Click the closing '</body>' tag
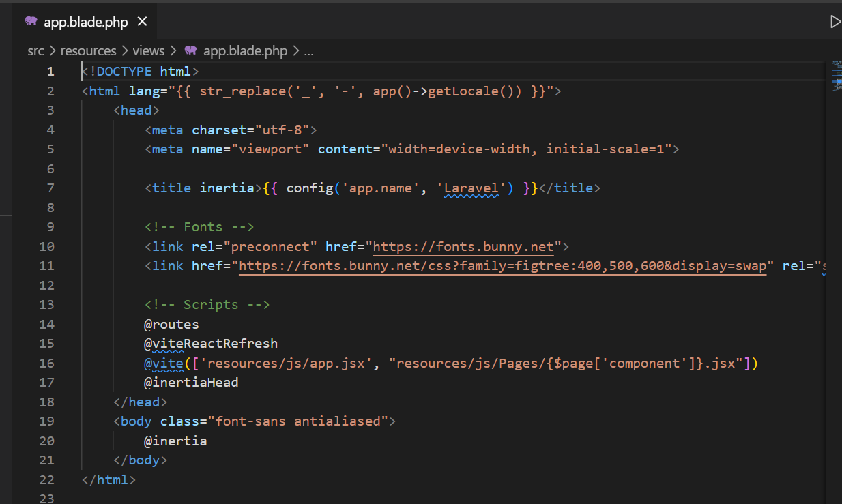 coord(140,460)
